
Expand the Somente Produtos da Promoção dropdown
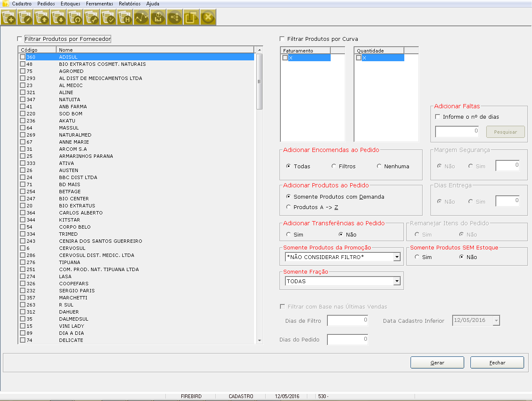tap(397, 257)
